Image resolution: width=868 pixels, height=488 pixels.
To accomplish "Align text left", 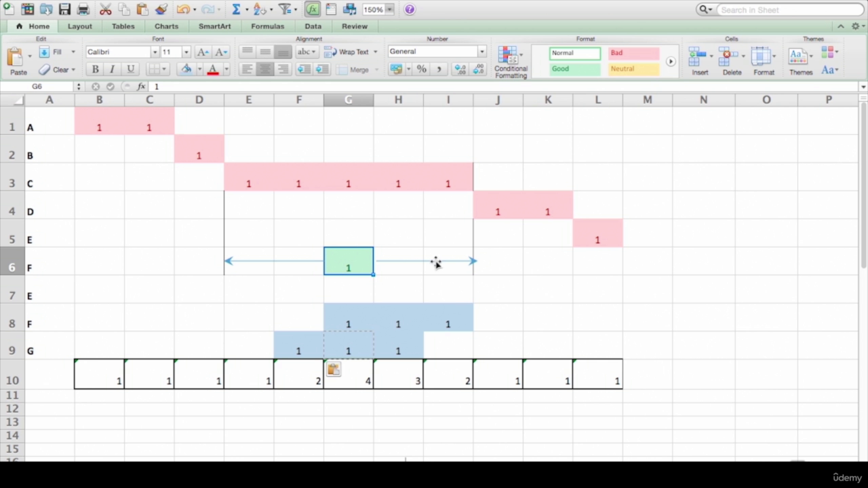I will 248,69.
